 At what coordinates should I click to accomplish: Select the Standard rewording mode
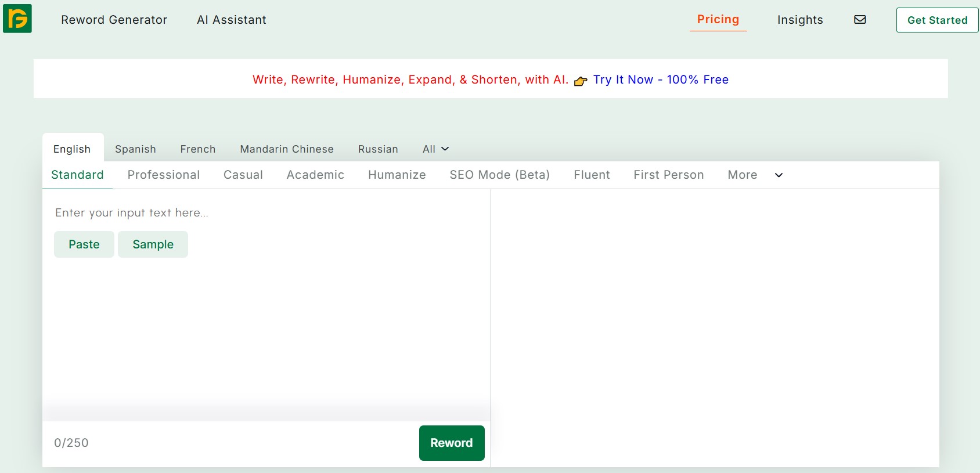click(x=77, y=175)
